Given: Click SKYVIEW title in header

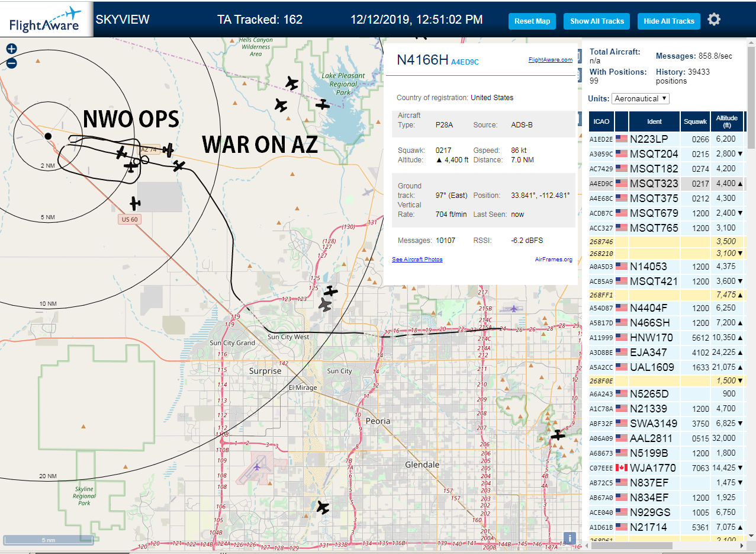Looking at the screenshot, I should pos(123,20).
